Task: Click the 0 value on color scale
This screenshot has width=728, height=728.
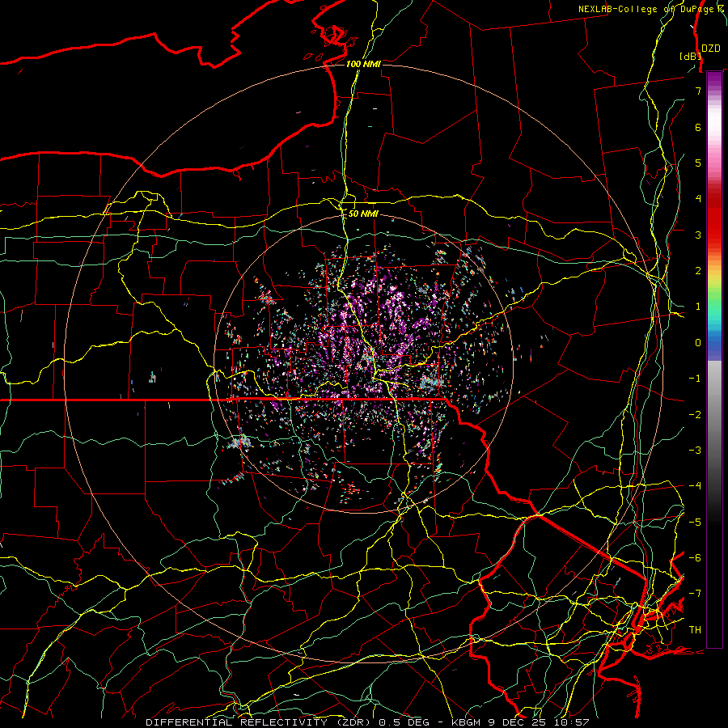Action: point(698,343)
